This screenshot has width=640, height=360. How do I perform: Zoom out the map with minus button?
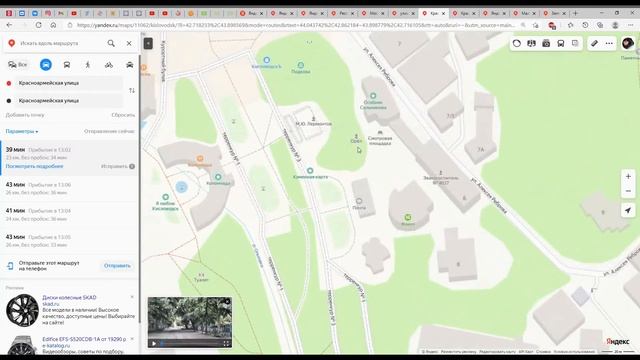pyautogui.click(x=628, y=191)
